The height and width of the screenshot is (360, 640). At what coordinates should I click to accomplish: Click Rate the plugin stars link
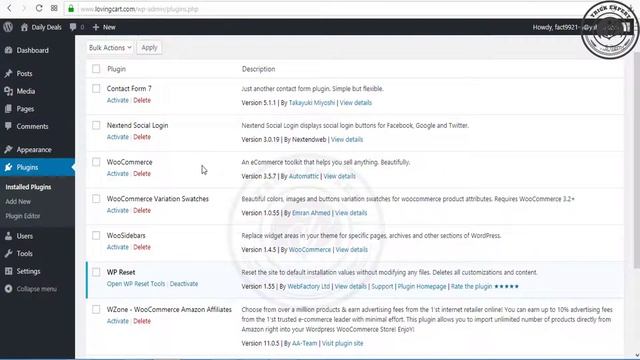click(484, 286)
